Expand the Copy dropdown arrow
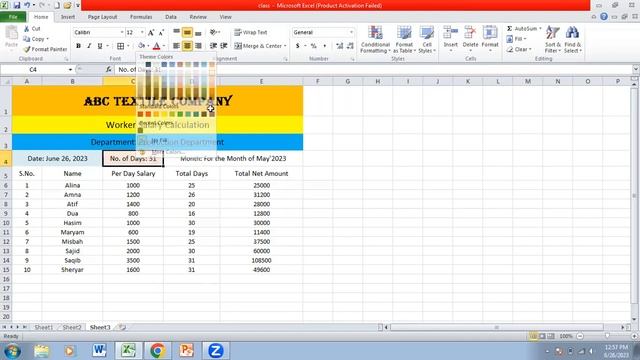Image resolution: width=640 pixels, height=360 pixels. [x=48, y=39]
